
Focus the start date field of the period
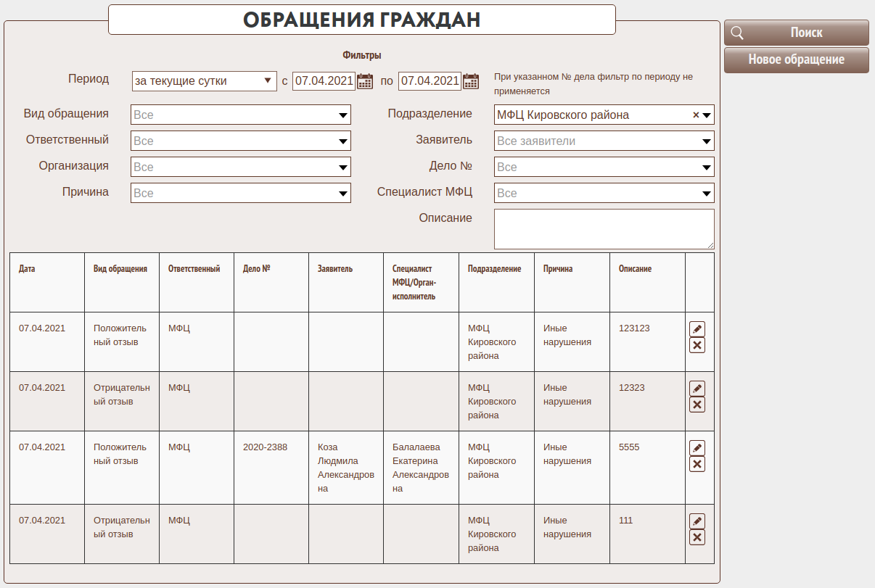(324, 81)
